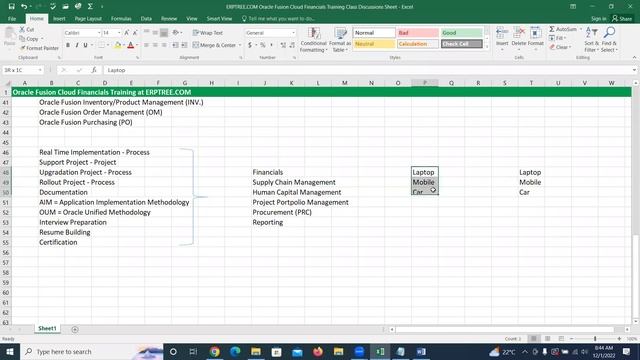Image resolution: width=640 pixels, height=360 pixels.
Task: Select the Supply Chain Management cell
Action: 294,182
